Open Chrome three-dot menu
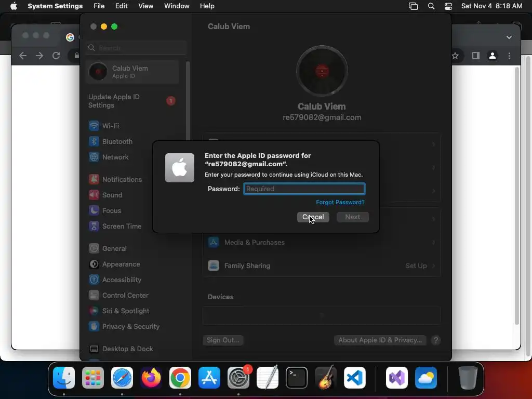 (x=509, y=56)
